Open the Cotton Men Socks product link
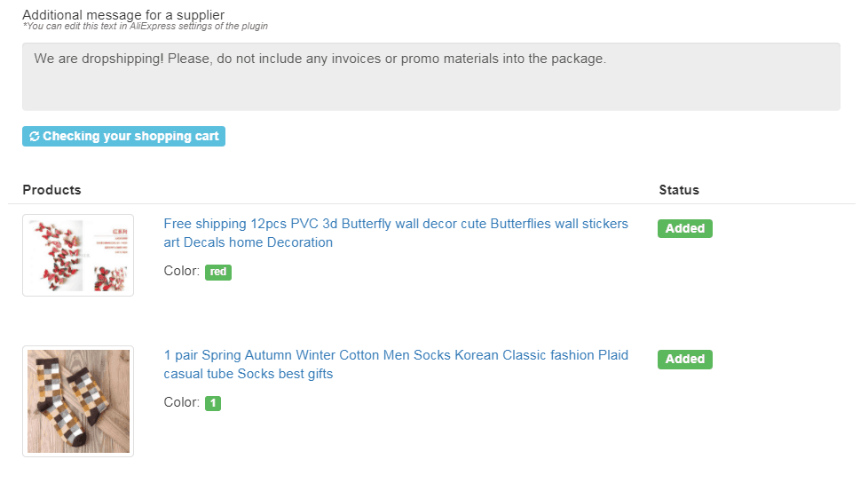This screenshot has width=868, height=499. click(x=396, y=364)
